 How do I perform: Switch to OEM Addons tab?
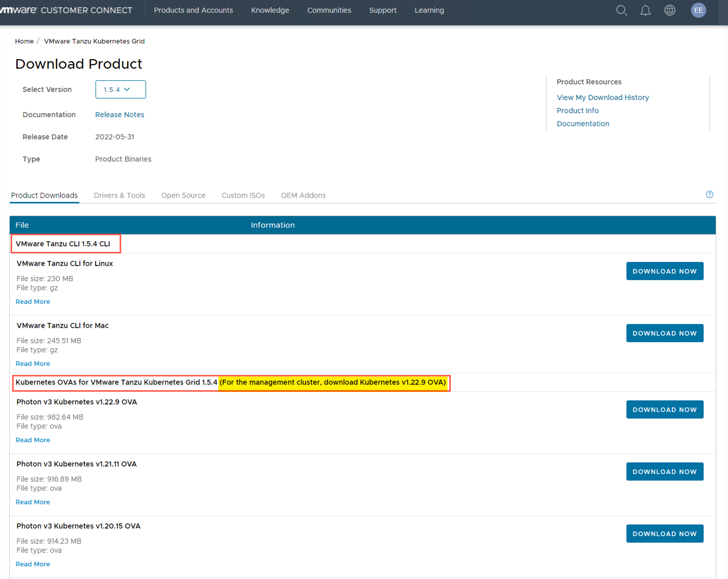303,195
